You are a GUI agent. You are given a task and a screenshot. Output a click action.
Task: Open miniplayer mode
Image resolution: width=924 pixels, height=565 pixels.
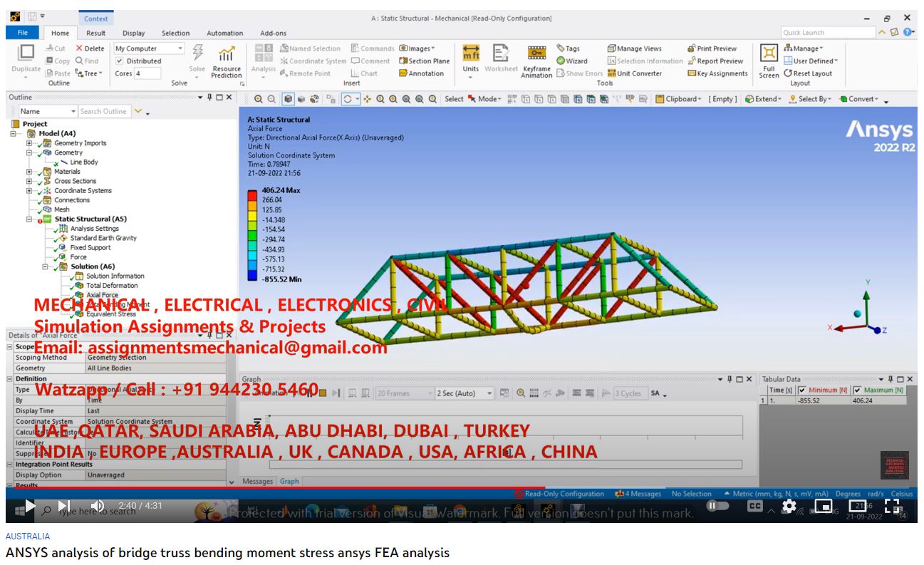823,506
